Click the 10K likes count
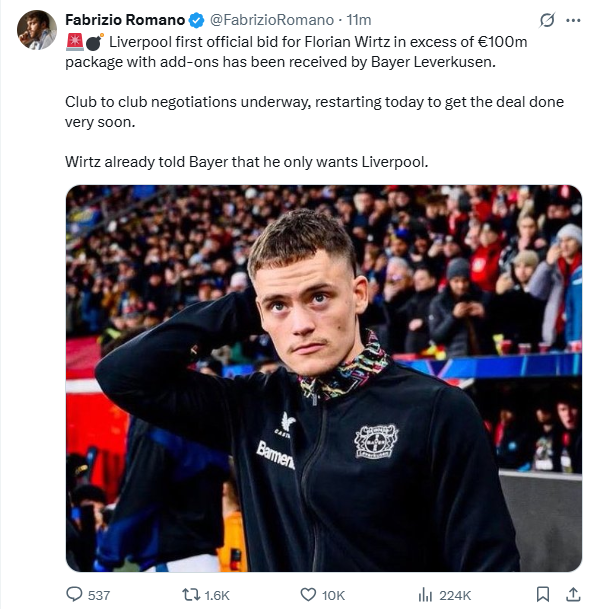The height and width of the screenshot is (609, 596). tap(333, 595)
